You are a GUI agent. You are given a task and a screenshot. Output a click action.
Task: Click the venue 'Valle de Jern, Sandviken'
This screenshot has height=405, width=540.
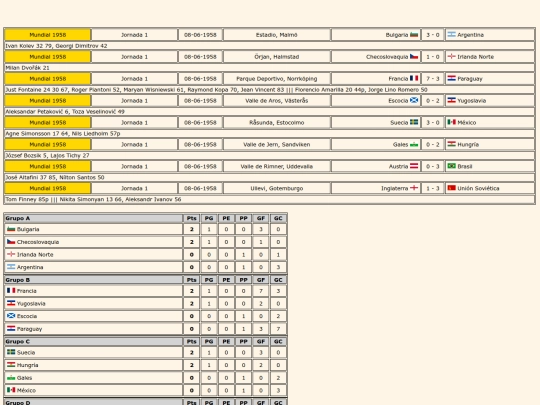tap(277, 145)
